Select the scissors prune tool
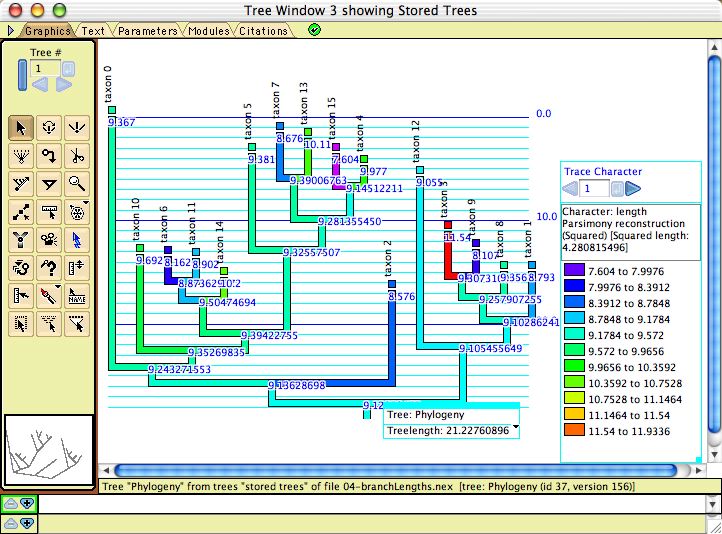Image resolution: width=722 pixels, height=534 pixels. [77, 154]
